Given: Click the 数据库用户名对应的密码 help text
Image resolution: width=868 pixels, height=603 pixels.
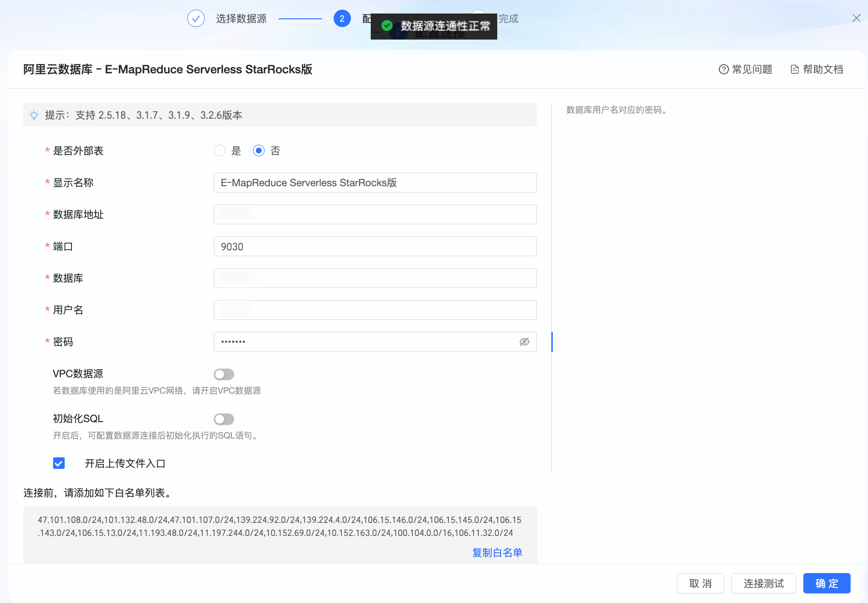Looking at the screenshot, I should 616,110.
